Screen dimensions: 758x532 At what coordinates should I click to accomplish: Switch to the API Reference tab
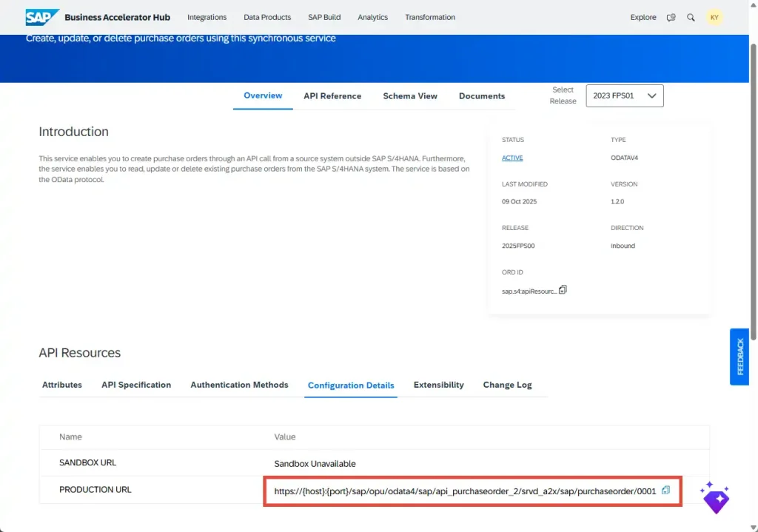(x=332, y=96)
